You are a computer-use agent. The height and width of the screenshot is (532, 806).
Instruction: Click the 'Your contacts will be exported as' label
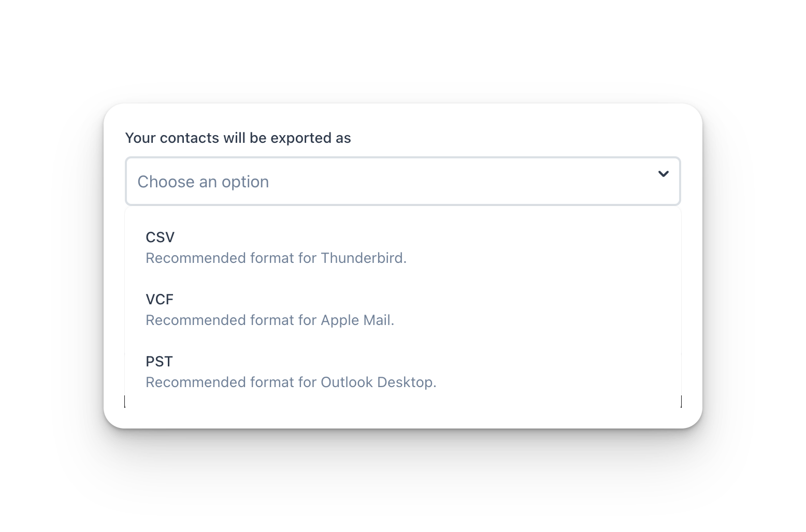coord(238,138)
